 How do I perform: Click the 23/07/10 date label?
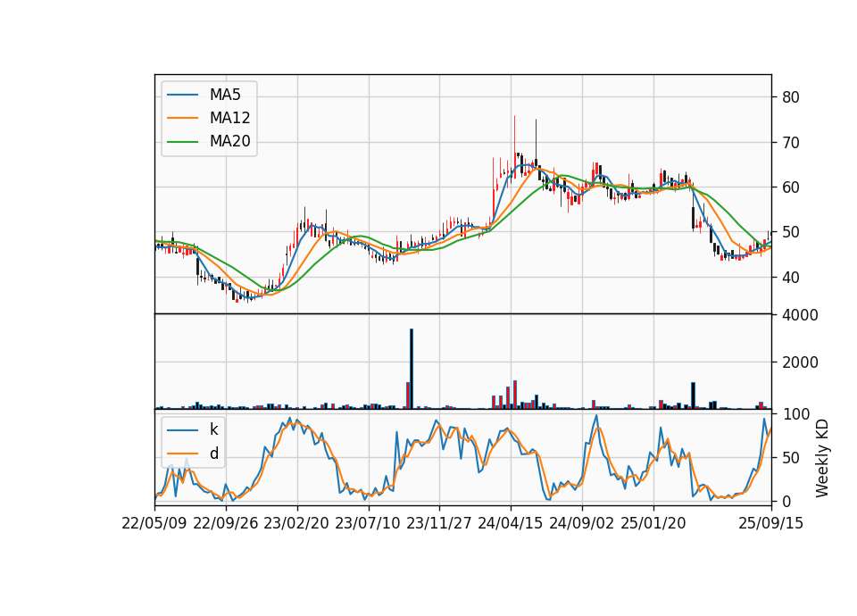pyautogui.click(x=368, y=524)
